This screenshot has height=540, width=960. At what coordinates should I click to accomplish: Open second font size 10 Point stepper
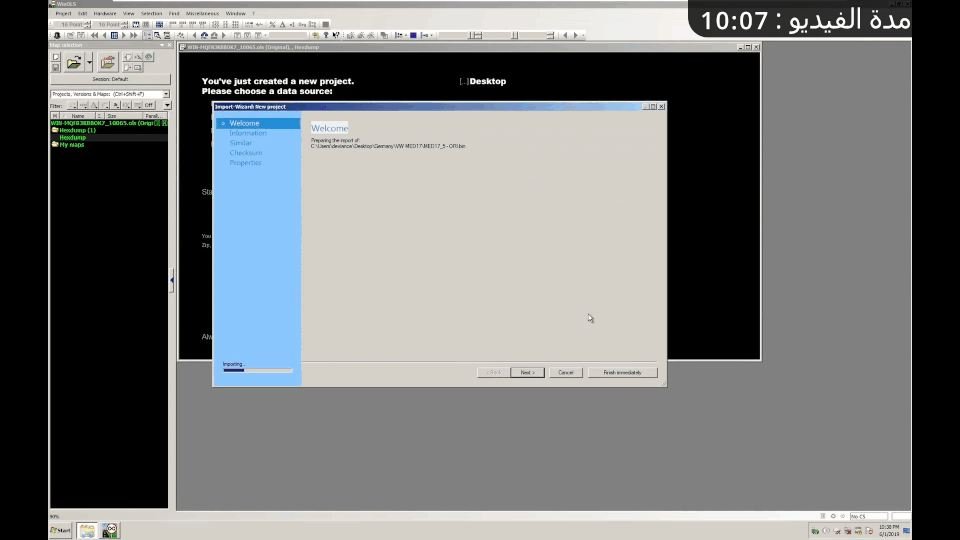pyautogui.click(x=125, y=24)
